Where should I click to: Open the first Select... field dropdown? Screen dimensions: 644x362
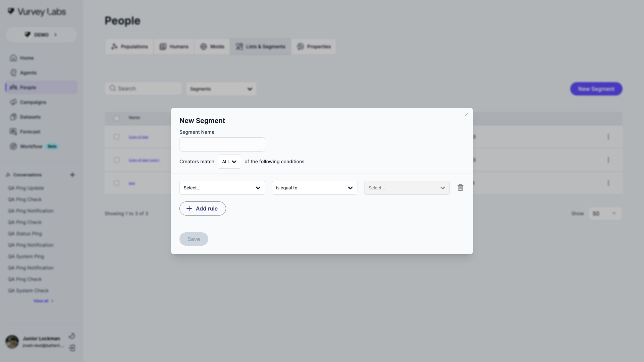tap(222, 188)
